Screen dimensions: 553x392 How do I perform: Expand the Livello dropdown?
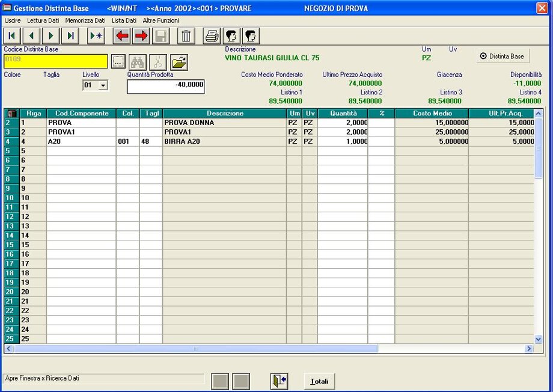pyautogui.click(x=103, y=86)
